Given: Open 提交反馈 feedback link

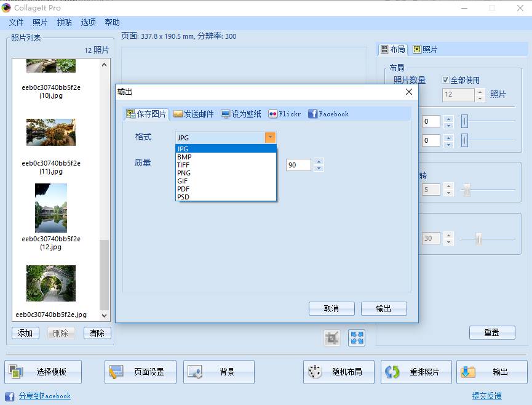Looking at the screenshot, I should [x=487, y=396].
